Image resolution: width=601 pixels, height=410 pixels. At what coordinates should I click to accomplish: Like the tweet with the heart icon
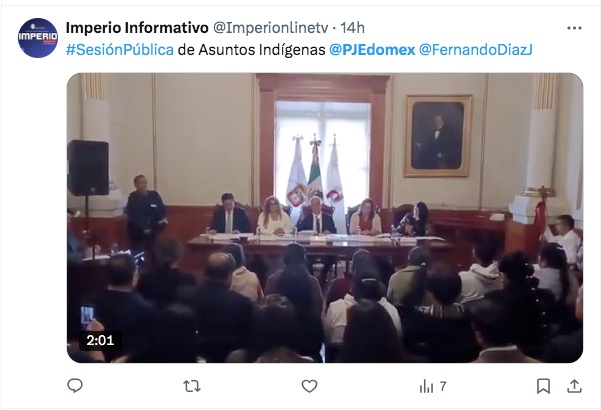[x=309, y=386]
